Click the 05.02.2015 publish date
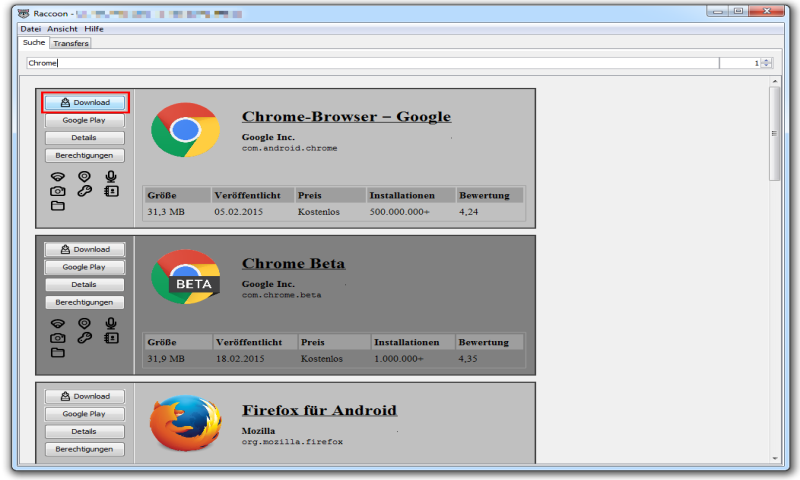 [238, 212]
